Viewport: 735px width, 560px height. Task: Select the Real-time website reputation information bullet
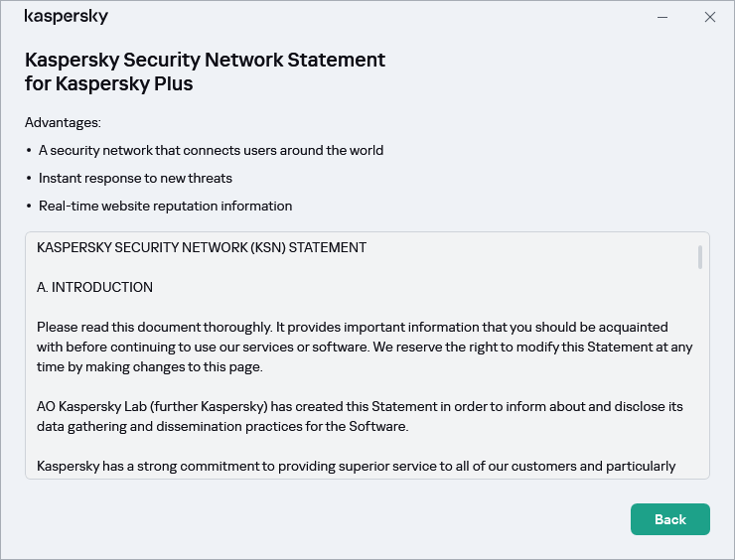click(x=165, y=207)
